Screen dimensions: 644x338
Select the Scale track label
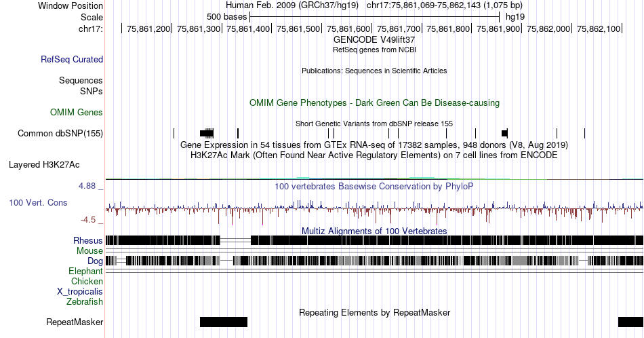tap(92, 17)
